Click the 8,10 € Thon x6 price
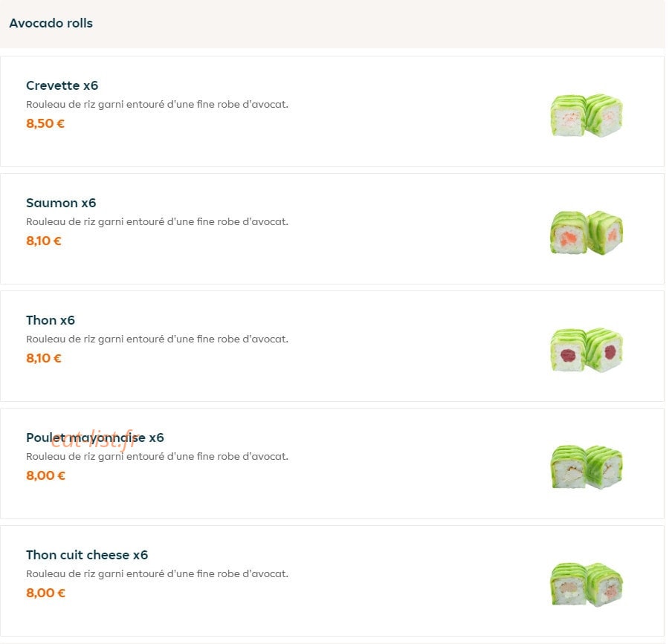Viewport: 672px width, 644px height. pos(44,358)
